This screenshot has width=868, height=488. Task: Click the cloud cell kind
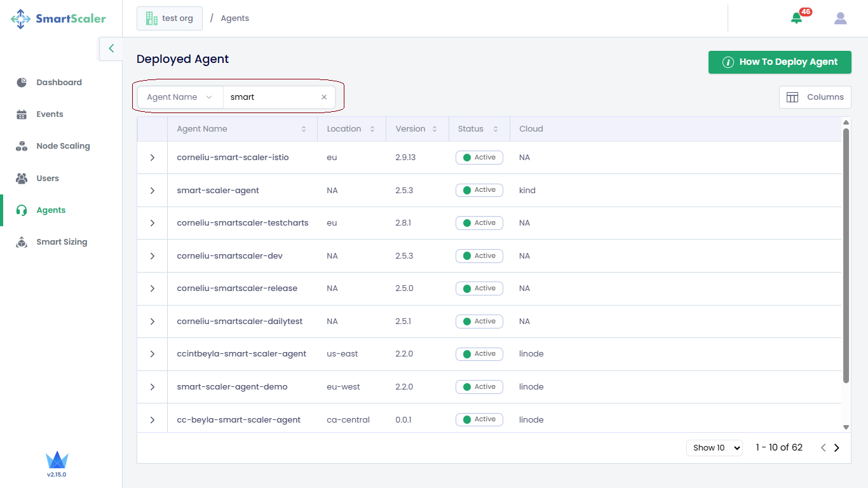click(527, 191)
